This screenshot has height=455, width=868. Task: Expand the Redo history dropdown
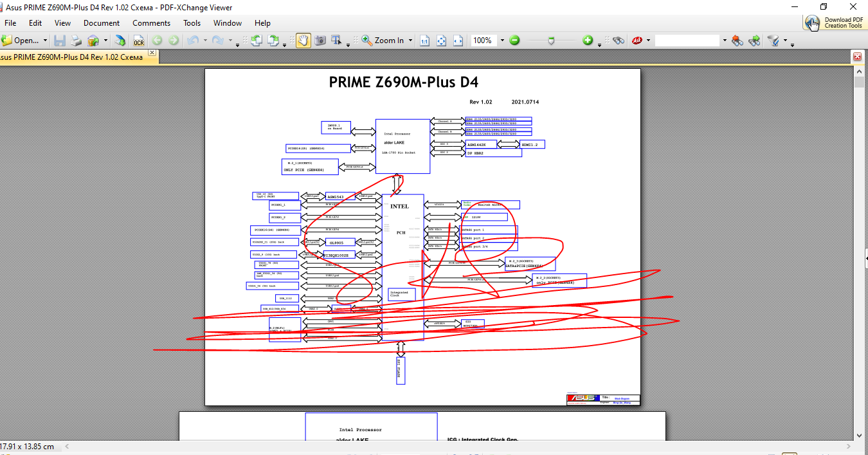point(230,41)
